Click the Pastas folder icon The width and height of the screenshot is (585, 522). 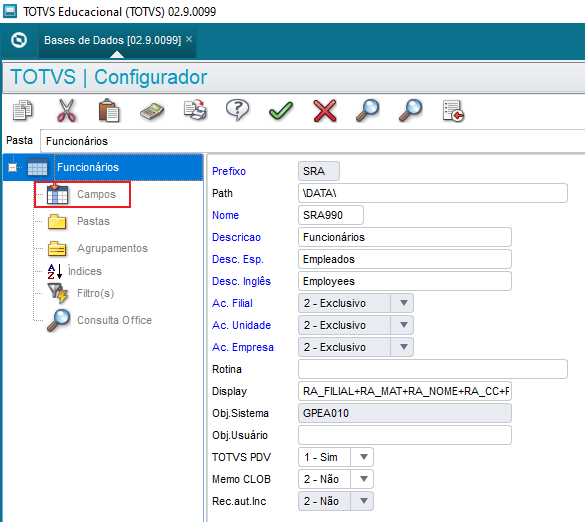pyautogui.click(x=57, y=221)
